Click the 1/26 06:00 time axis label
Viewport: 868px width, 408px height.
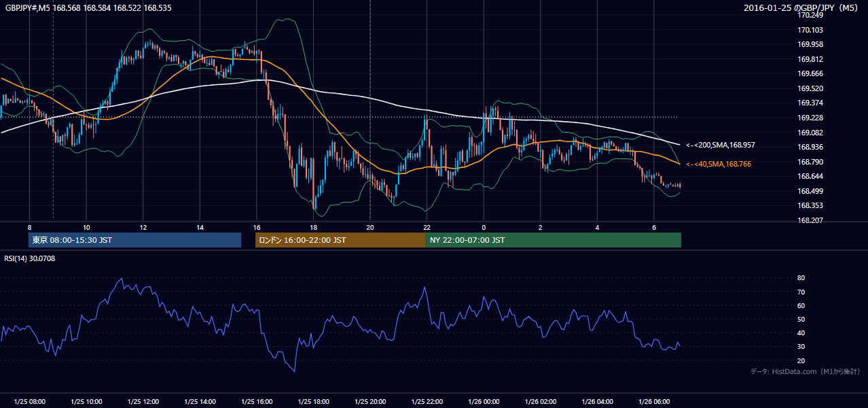coord(654,402)
